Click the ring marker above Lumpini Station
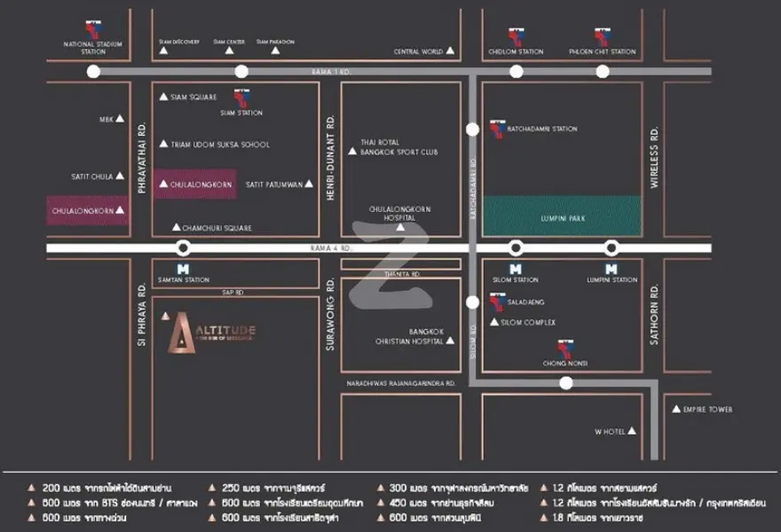This screenshot has width=781, height=532. (x=611, y=248)
